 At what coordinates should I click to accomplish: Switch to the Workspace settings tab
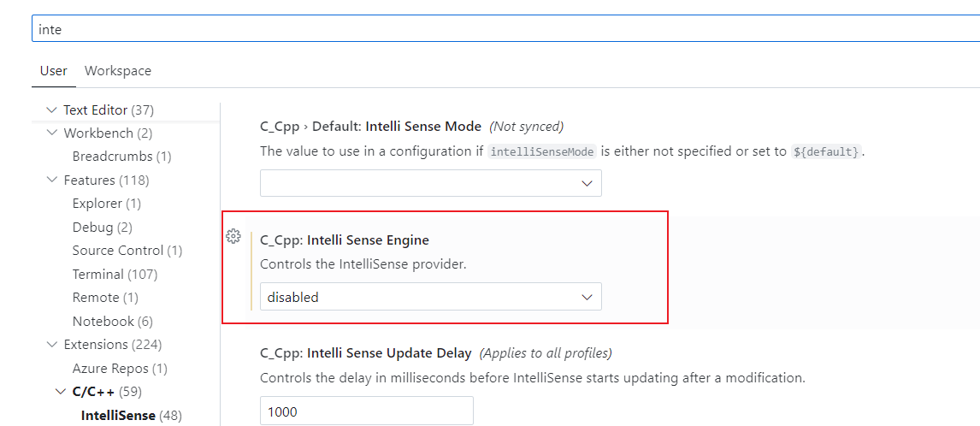point(117,71)
